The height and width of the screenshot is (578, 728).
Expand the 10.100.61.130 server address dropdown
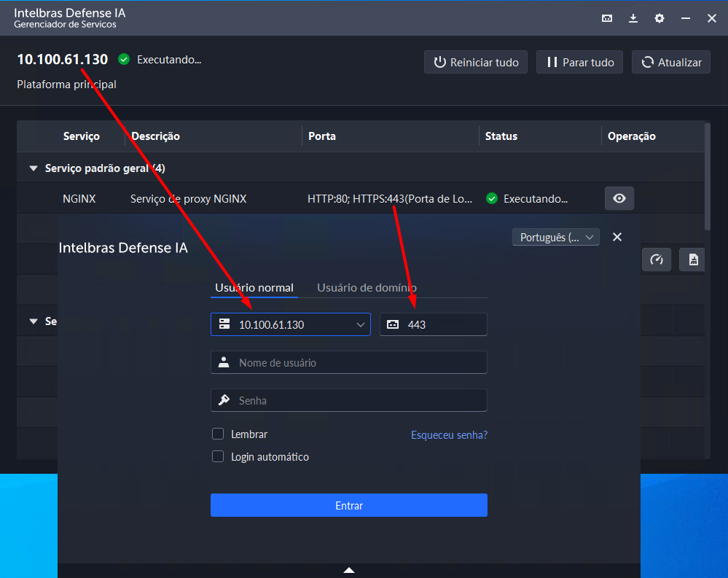[x=361, y=324]
